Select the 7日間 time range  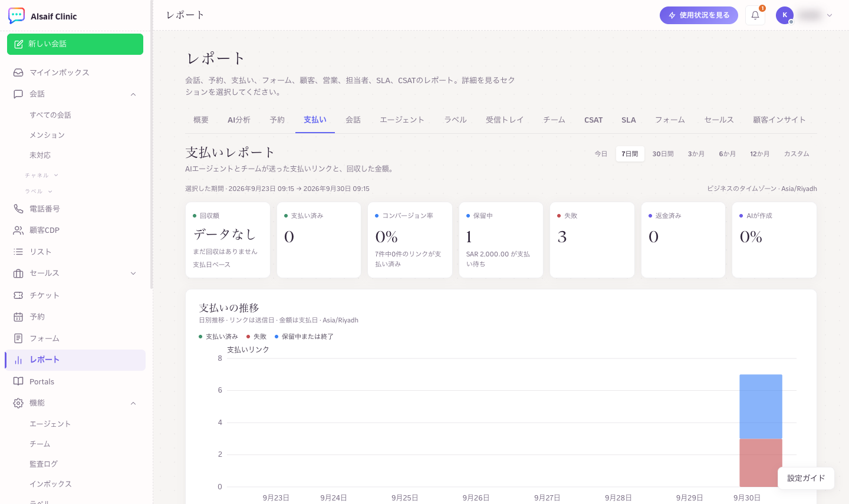630,154
